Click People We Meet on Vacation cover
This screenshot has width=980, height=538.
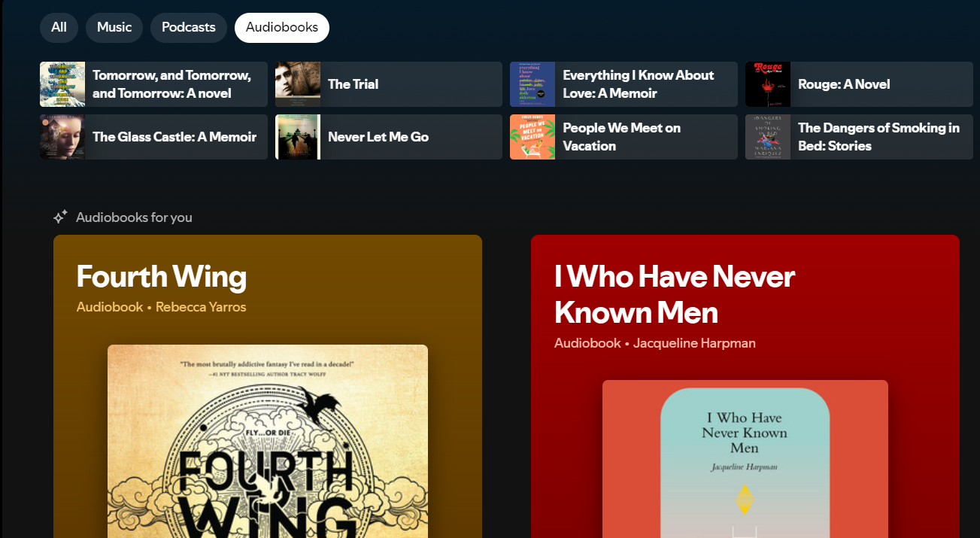click(532, 137)
